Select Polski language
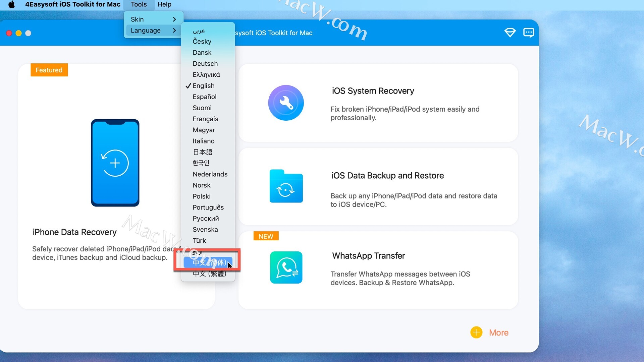The image size is (644, 362). 208,196
